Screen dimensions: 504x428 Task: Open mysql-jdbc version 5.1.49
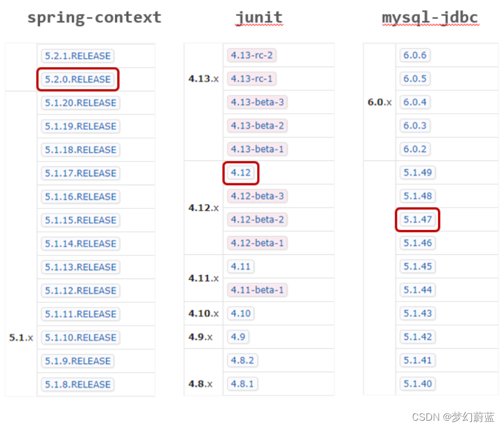click(417, 173)
